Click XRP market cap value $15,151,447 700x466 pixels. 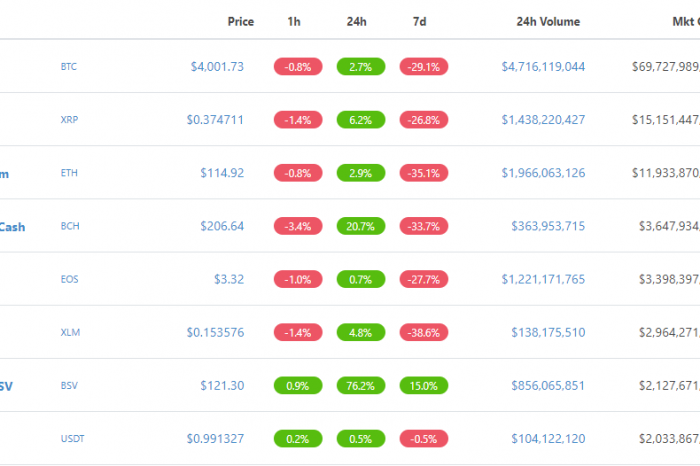pyautogui.click(x=666, y=120)
